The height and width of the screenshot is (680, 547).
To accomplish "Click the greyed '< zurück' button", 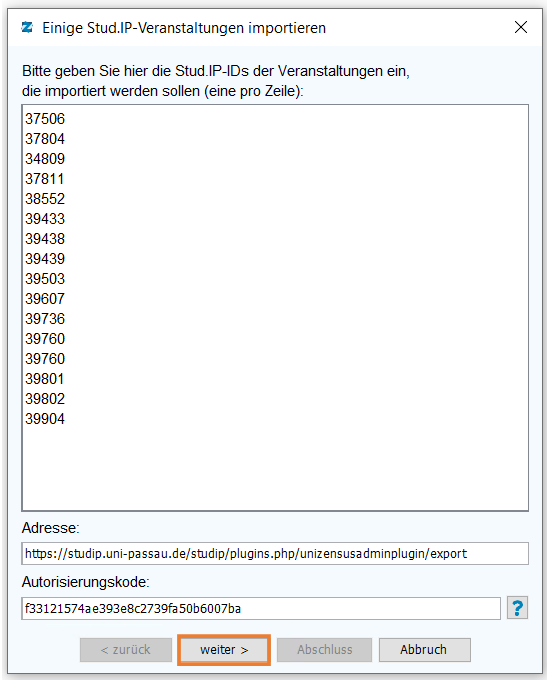I will point(126,650).
